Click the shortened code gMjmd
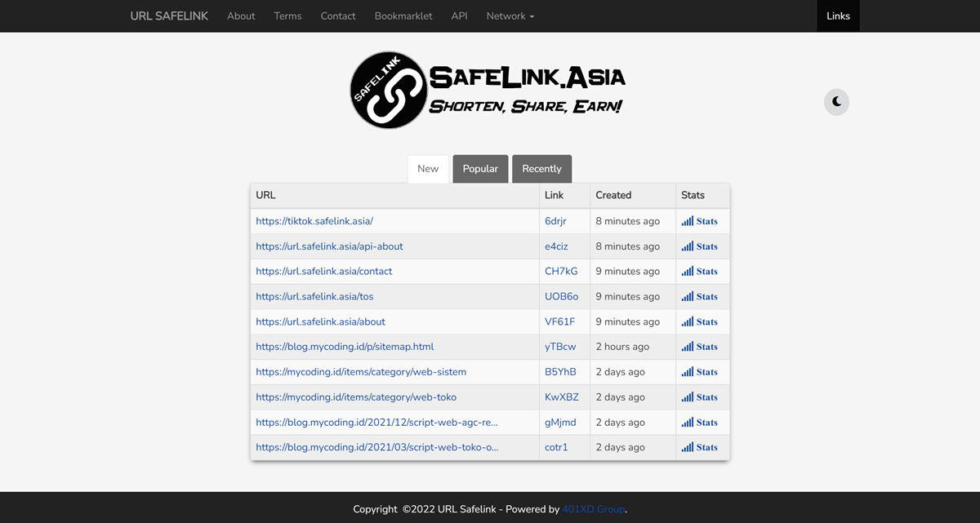This screenshot has height=523, width=980. point(556,422)
